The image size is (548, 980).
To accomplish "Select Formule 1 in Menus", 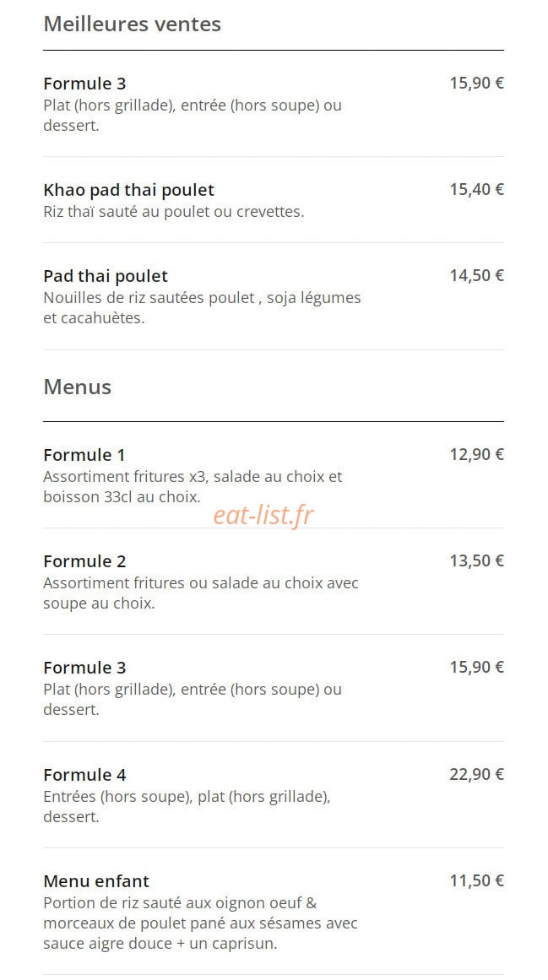I will click(273, 475).
